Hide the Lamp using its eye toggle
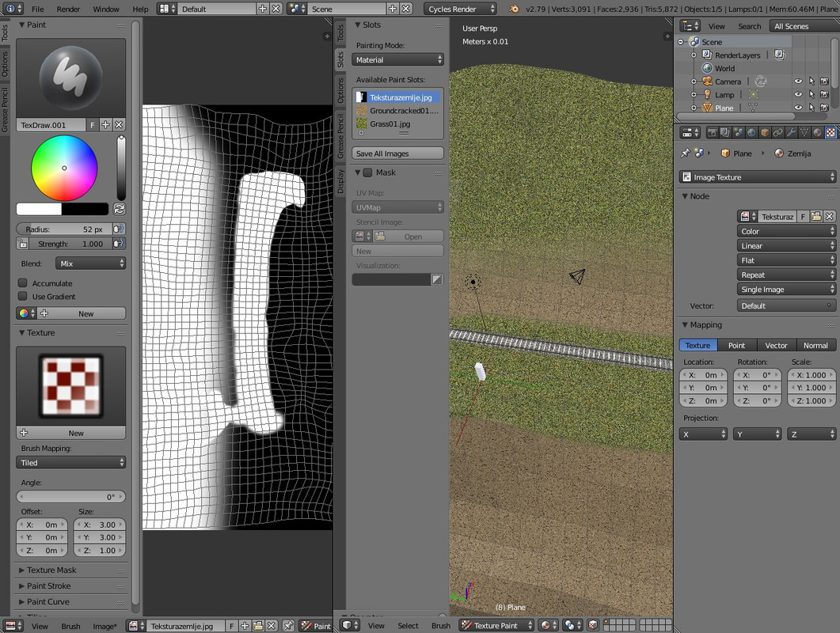840x633 pixels. [797, 94]
